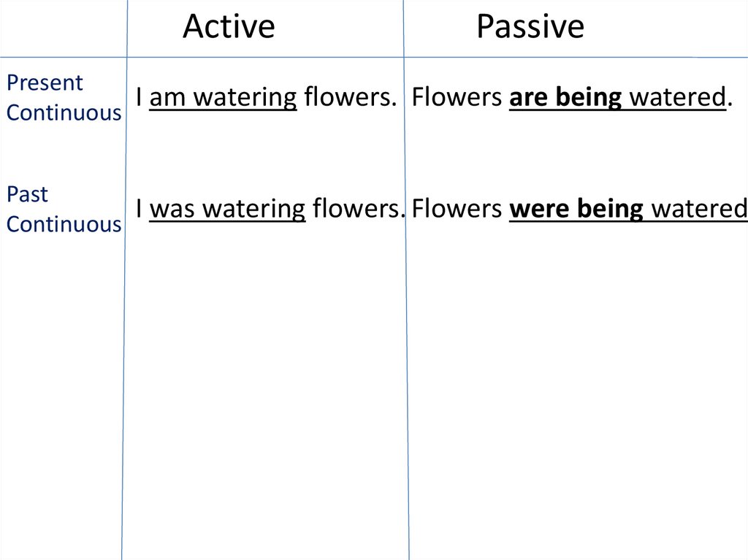Click empty Passive column area below sentences
Image resolution: width=748 pixels, height=560 pixels.
pyautogui.click(x=577, y=387)
